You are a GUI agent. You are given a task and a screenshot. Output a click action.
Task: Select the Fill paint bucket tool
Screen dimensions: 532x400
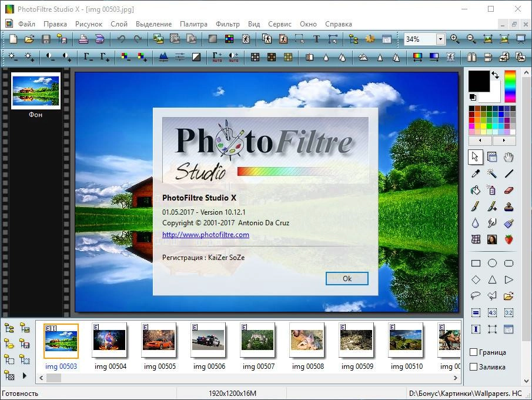coord(476,190)
